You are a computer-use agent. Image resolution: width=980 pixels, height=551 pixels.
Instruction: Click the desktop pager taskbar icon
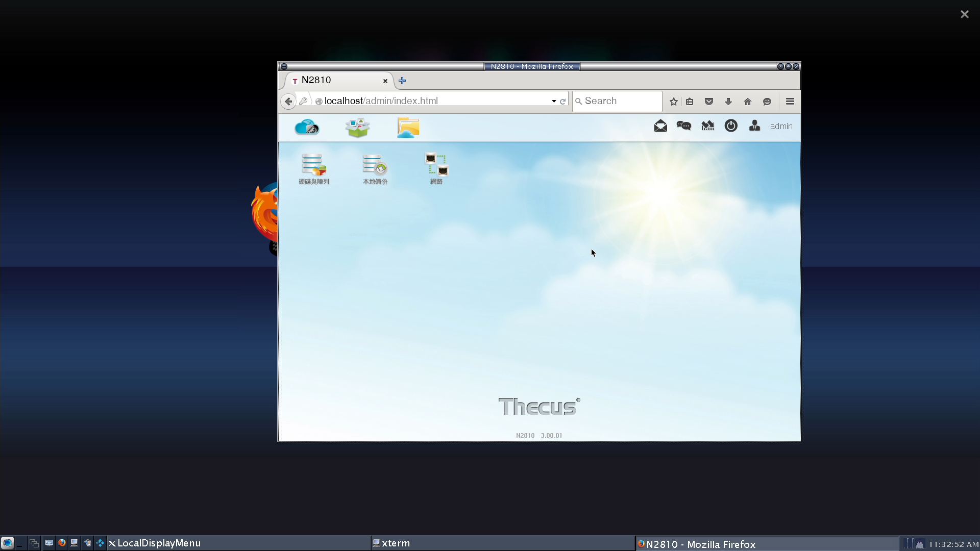(x=34, y=543)
